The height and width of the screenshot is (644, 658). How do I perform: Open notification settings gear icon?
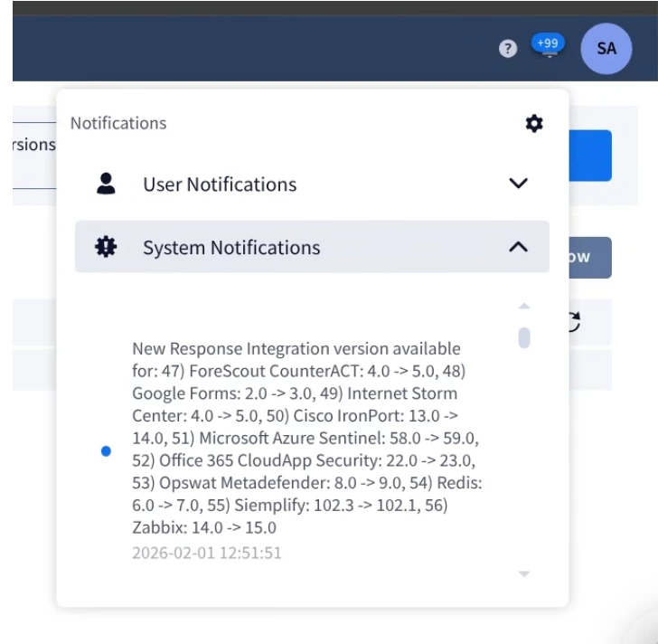[534, 123]
